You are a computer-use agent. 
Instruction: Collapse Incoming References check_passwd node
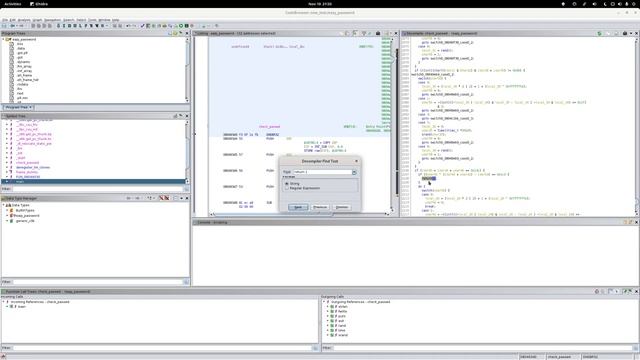3,302
